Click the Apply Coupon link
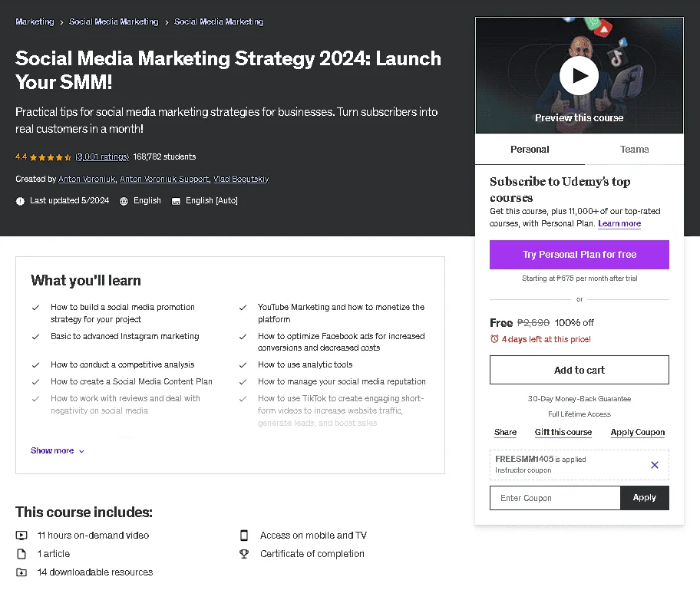This screenshot has width=700, height=600. pyautogui.click(x=638, y=432)
